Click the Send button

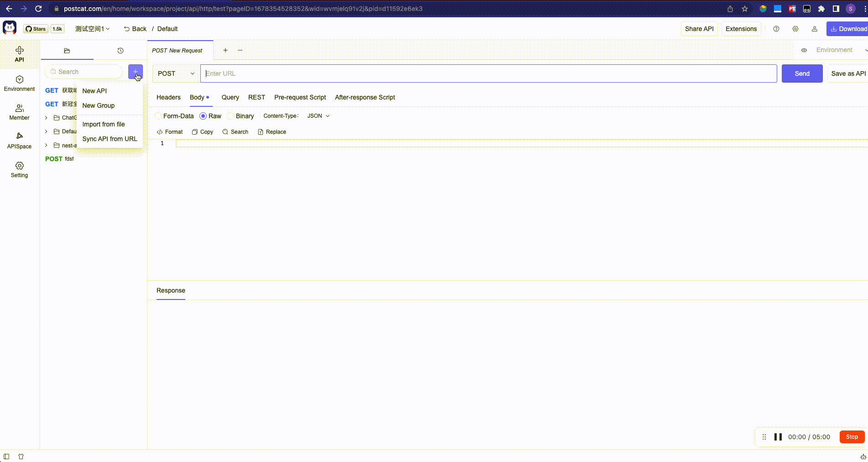coord(802,73)
